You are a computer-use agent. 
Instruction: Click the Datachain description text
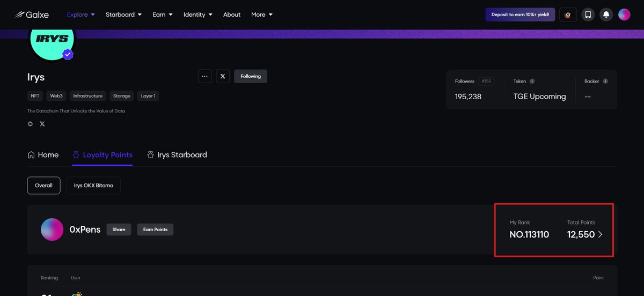tap(76, 111)
